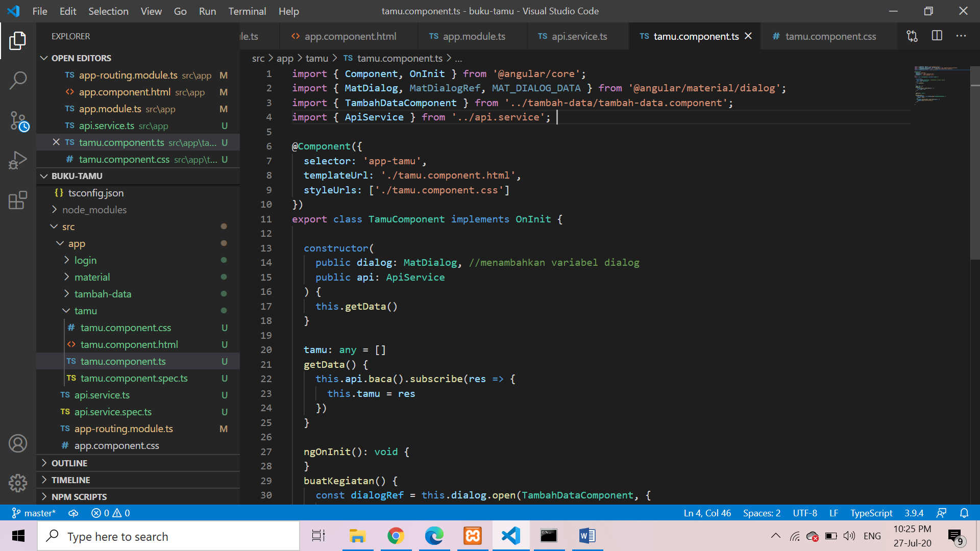Click the Accounts icon in activity bar
This screenshot has width=980, height=551.
tap(18, 443)
